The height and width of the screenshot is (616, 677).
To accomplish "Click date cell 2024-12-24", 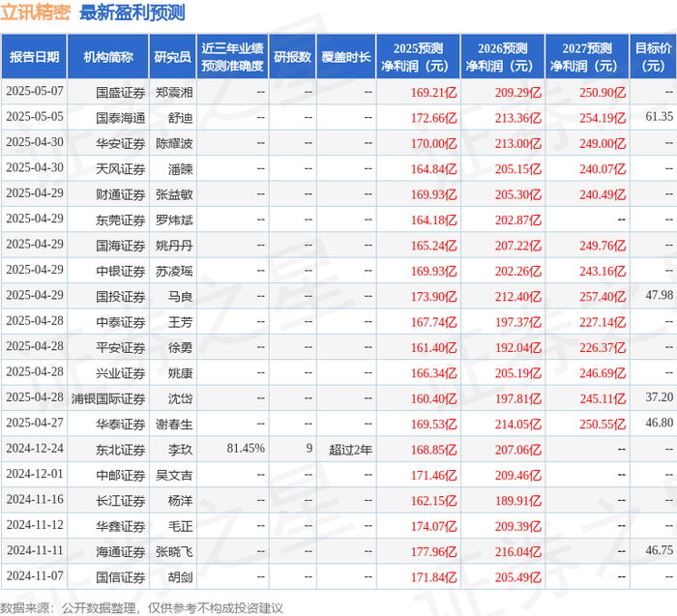I will tap(35, 448).
